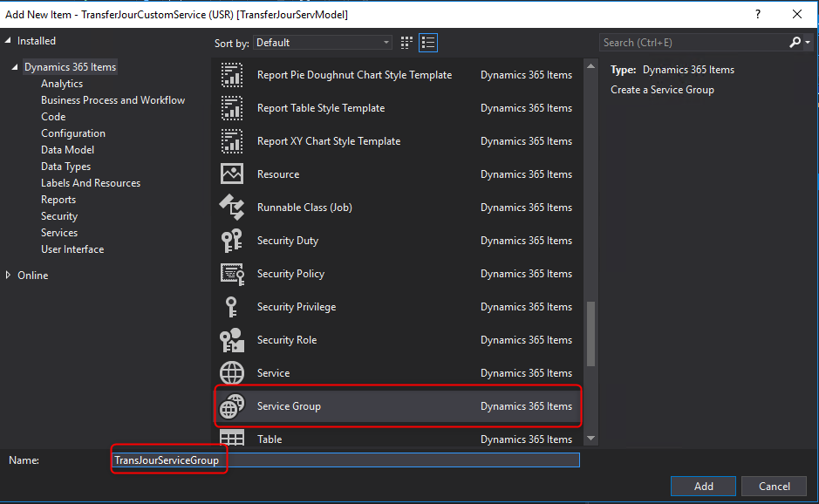Image resolution: width=819 pixels, height=504 pixels.
Task: Open the Services category
Action: click(x=59, y=233)
